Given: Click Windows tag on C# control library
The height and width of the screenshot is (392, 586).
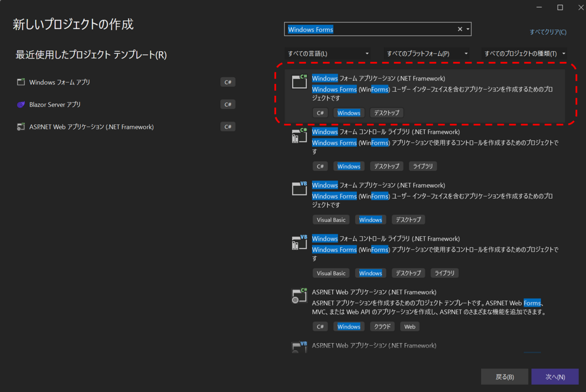Looking at the screenshot, I should click(x=349, y=166).
